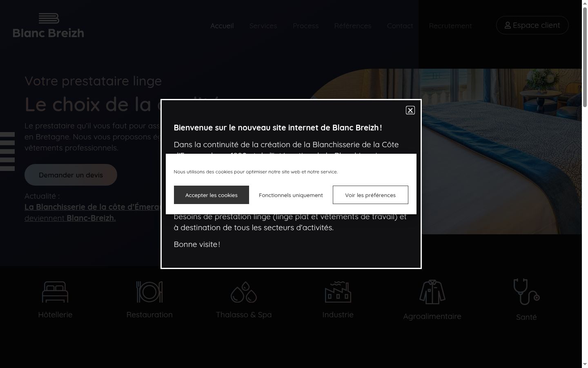Select the Santé stethoscope icon
Screen dimensions: 588x368
526,292
